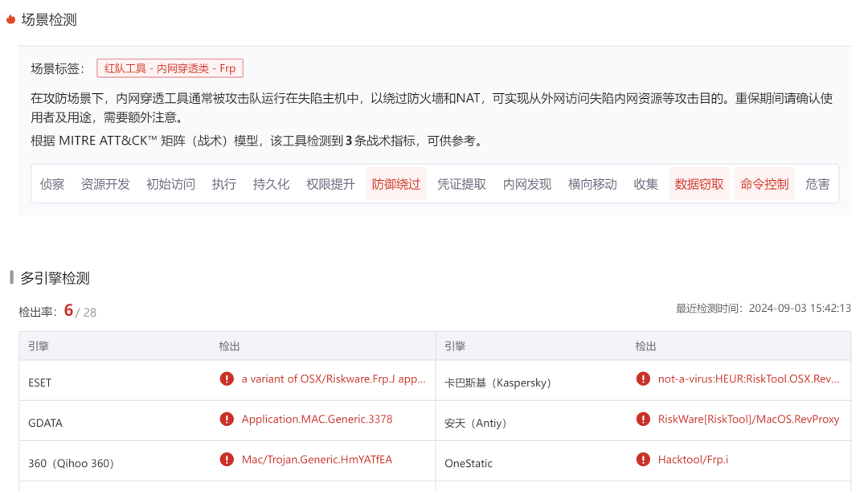This screenshot has height=491, width=868.
Task: Click the Kaspersky not-a-virus detection text
Action: tap(748, 378)
